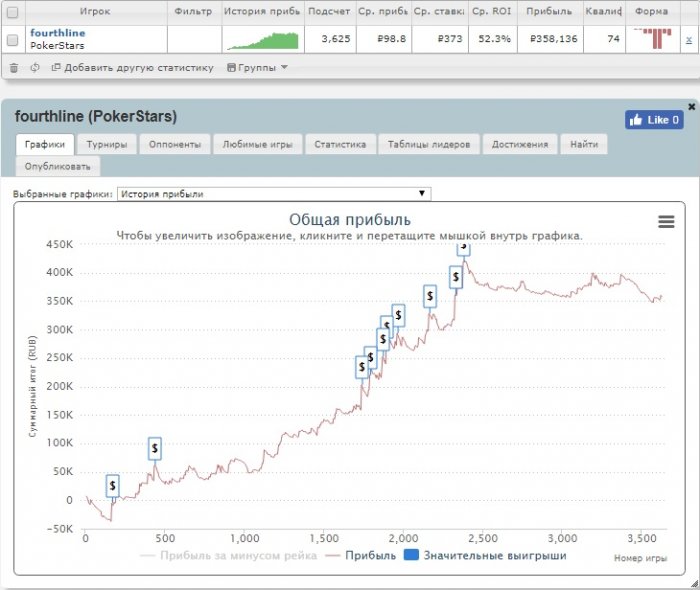Image resolution: width=700 pixels, height=590 pixels.
Task: Switch to the Графики tab
Action: (x=45, y=144)
